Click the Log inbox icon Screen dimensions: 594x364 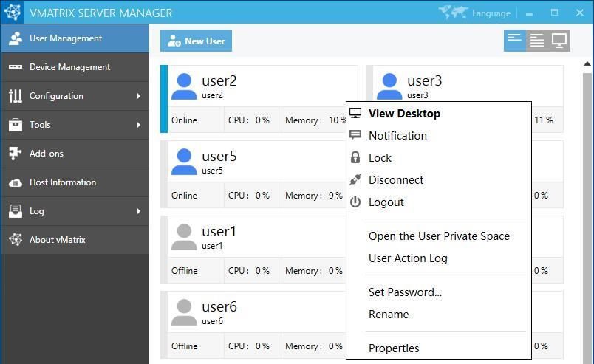16,211
